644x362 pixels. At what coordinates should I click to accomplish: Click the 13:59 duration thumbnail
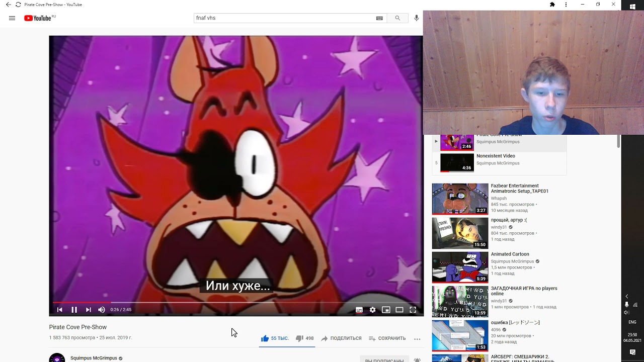pyautogui.click(x=460, y=301)
